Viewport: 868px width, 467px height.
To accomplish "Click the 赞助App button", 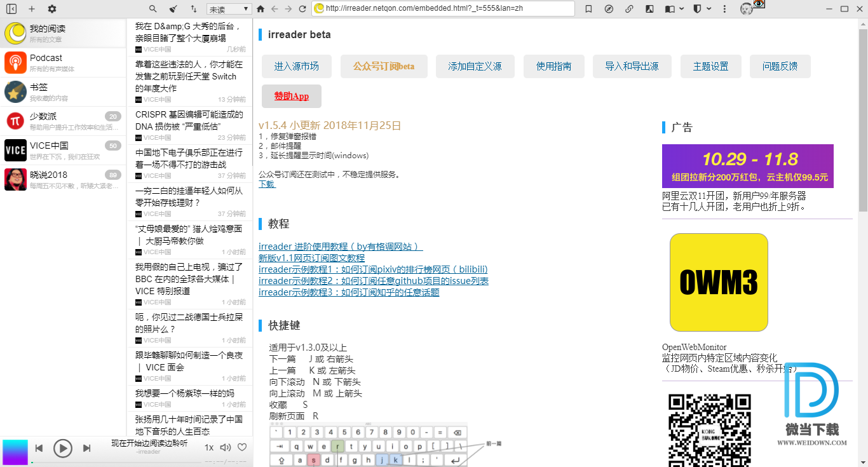I will click(292, 96).
